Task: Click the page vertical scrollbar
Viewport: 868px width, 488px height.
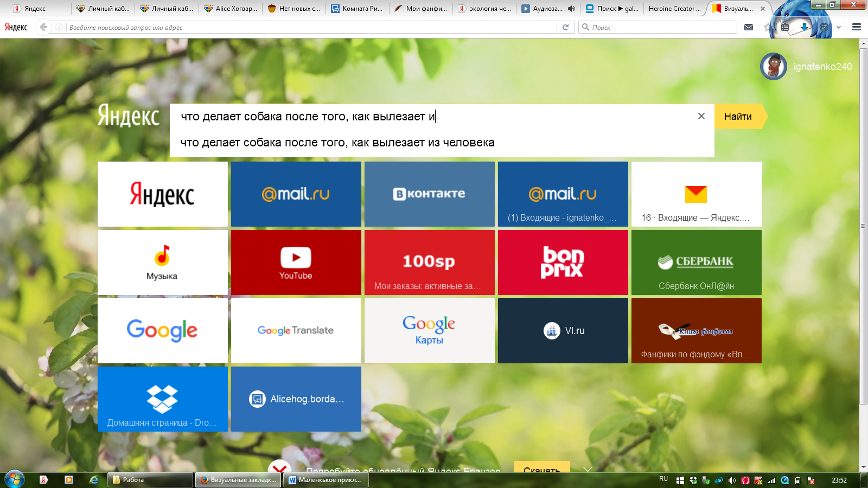Action: 864,226
